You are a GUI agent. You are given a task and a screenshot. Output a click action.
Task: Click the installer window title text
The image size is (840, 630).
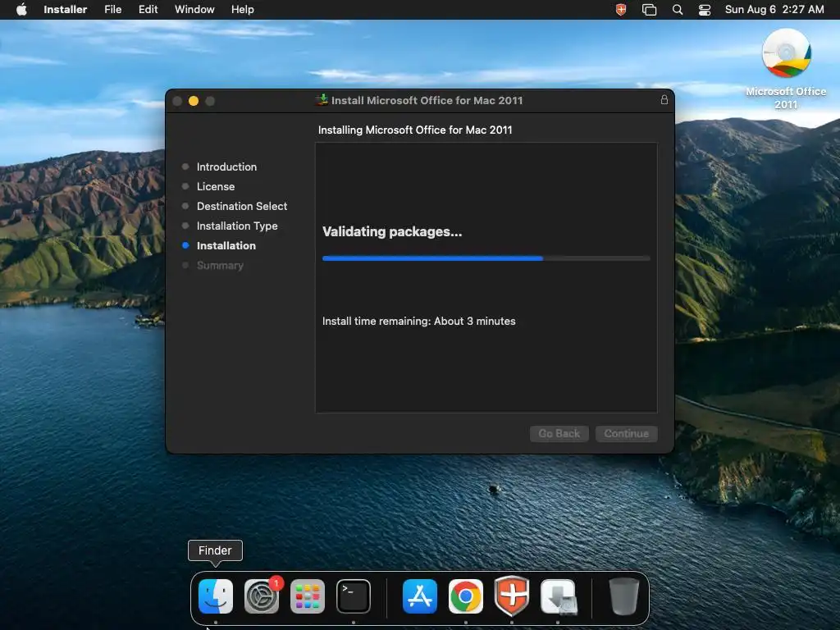(x=427, y=100)
